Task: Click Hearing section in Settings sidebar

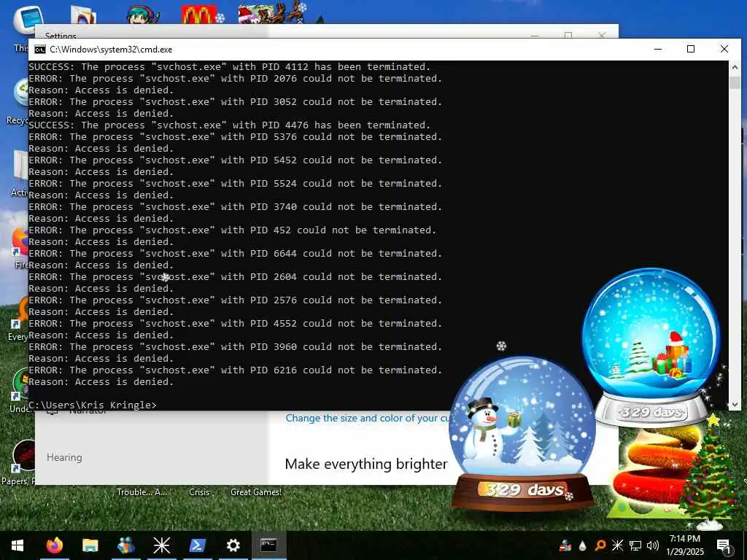Action: pyautogui.click(x=64, y=457)
